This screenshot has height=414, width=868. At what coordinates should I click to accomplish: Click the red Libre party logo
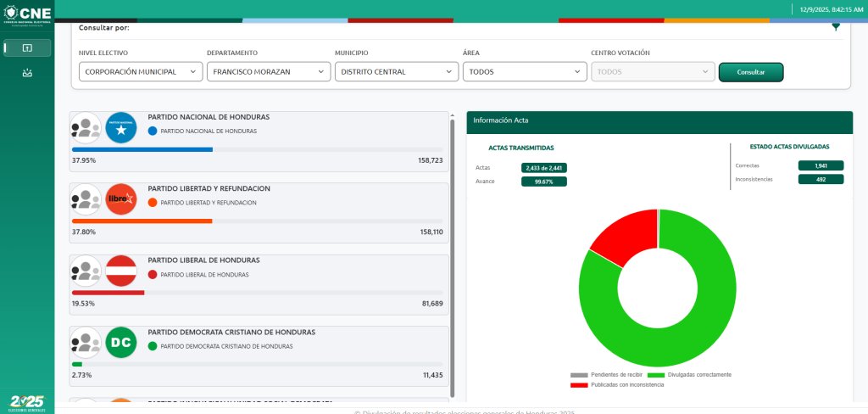pyautogui.click(x=120, y=199)
